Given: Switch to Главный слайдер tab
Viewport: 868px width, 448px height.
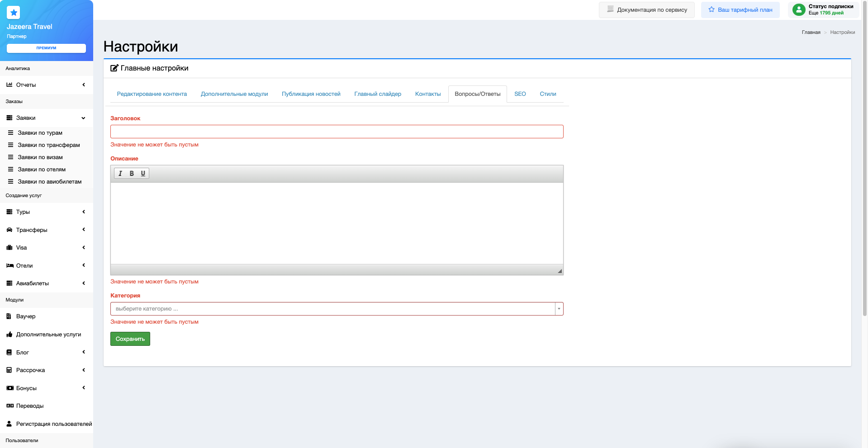Looking at the screenshot, I should [377, 94].
